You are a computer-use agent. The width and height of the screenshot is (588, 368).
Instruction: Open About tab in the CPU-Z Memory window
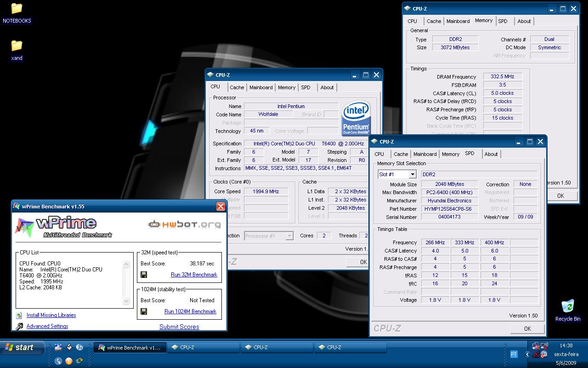[x=524, y=21]
